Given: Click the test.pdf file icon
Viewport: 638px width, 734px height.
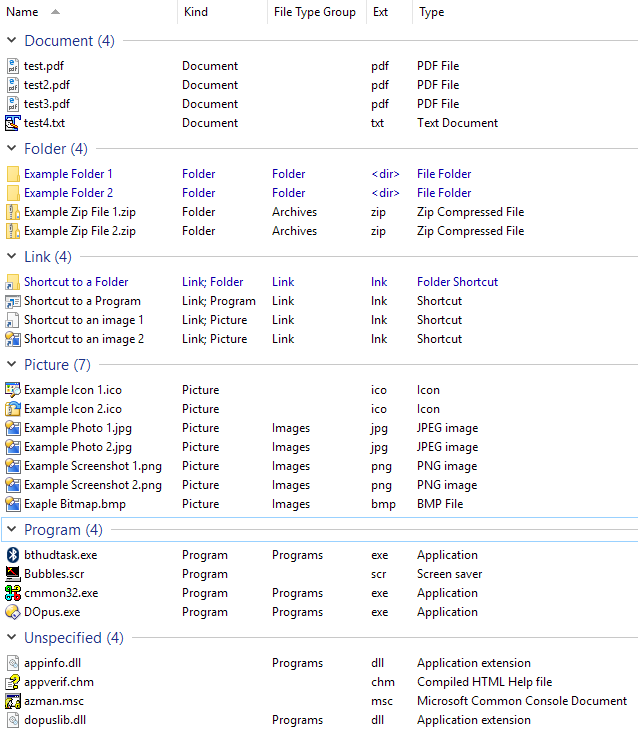Looking at the screenshot, I should point(13,66).
